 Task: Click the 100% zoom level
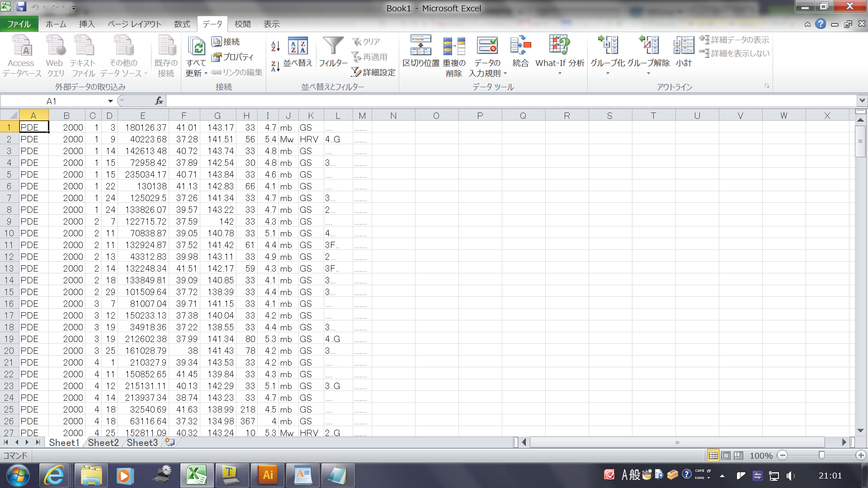coord(761,456)
